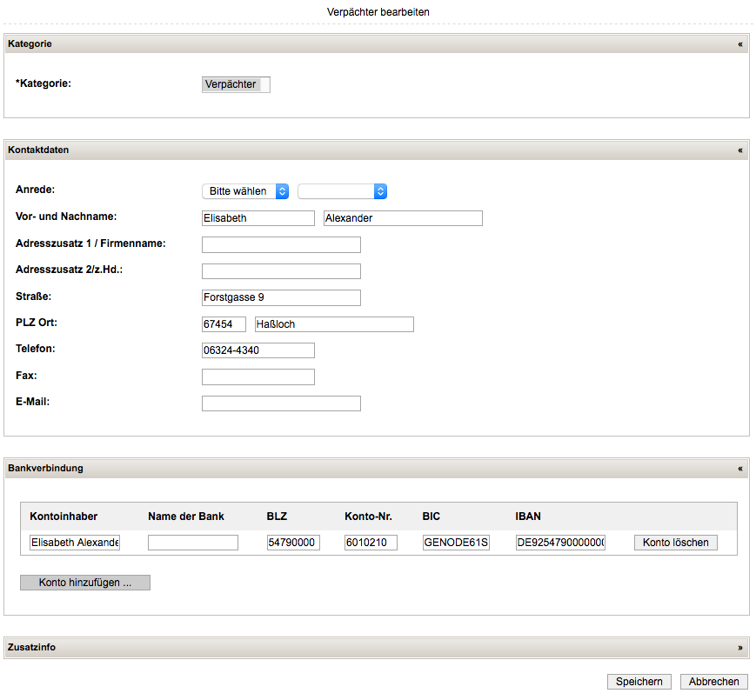Collapse the Kategorie section
756x700 pixels.
click(740, 43)
